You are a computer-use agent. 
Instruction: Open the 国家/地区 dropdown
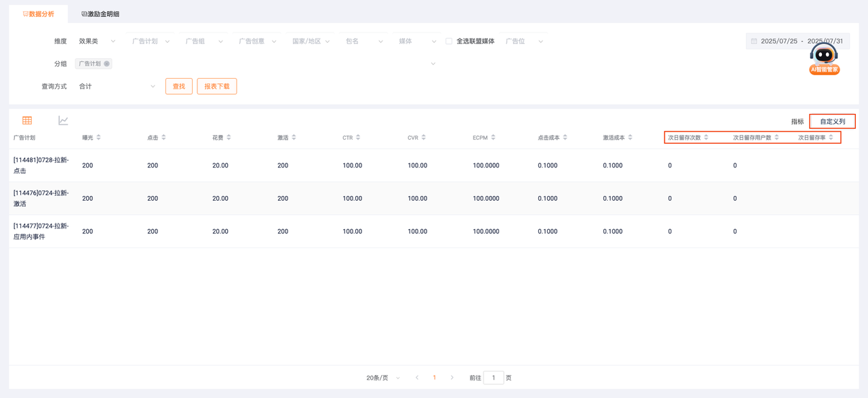click(311, 41)
